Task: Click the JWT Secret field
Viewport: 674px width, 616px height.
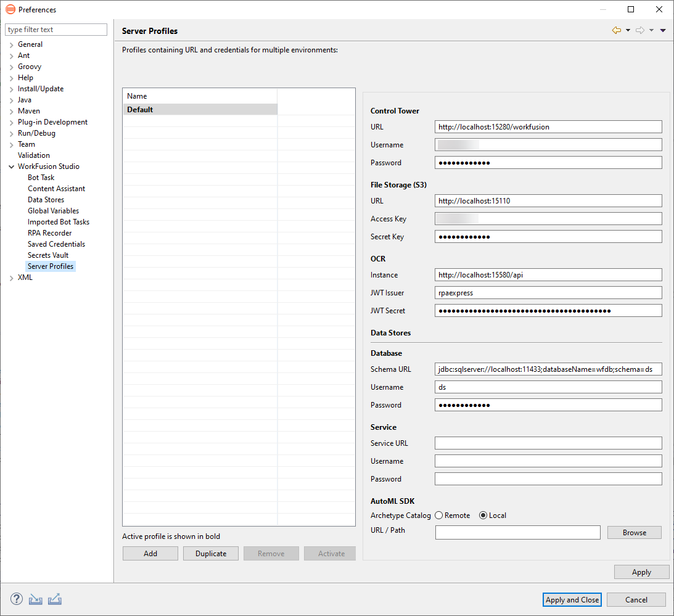Action: 548,310
